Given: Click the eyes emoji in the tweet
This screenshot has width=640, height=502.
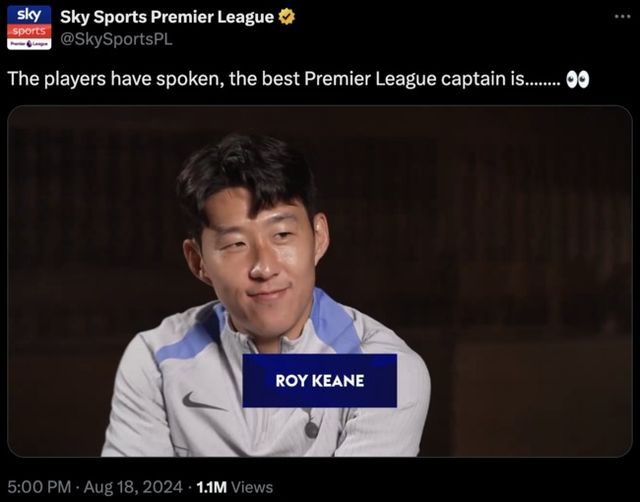Looking at the screenshot, I should 578,79.
